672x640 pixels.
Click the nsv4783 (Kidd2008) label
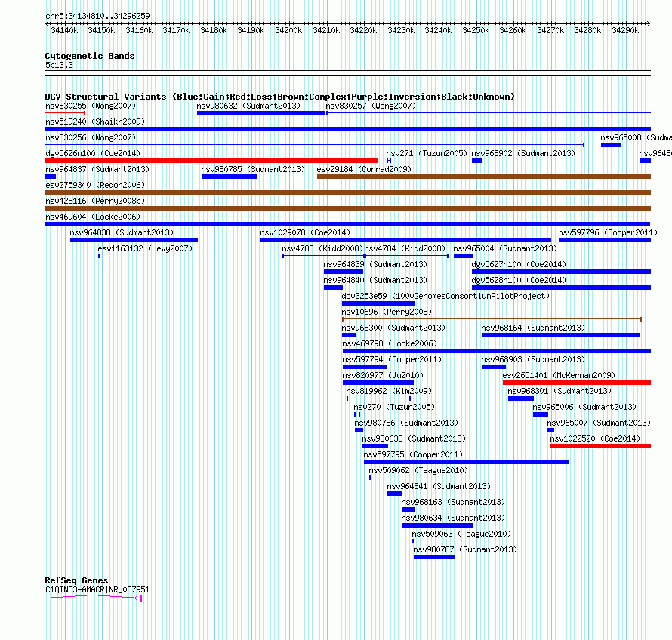[322, 248]
